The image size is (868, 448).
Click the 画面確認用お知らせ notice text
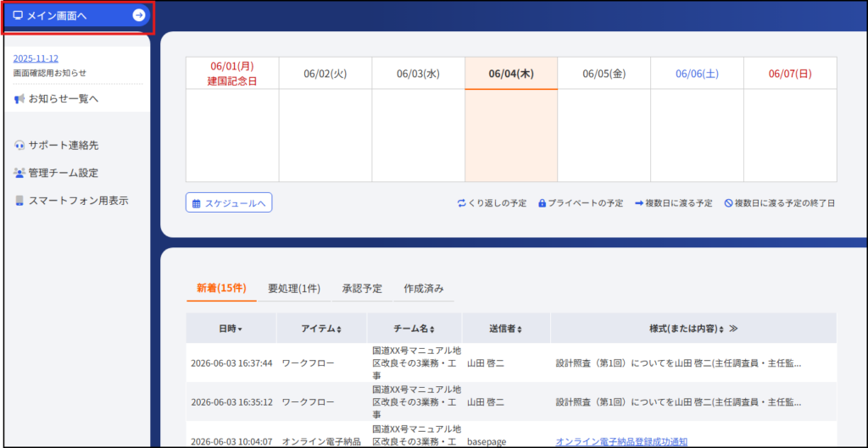[50, 73]
